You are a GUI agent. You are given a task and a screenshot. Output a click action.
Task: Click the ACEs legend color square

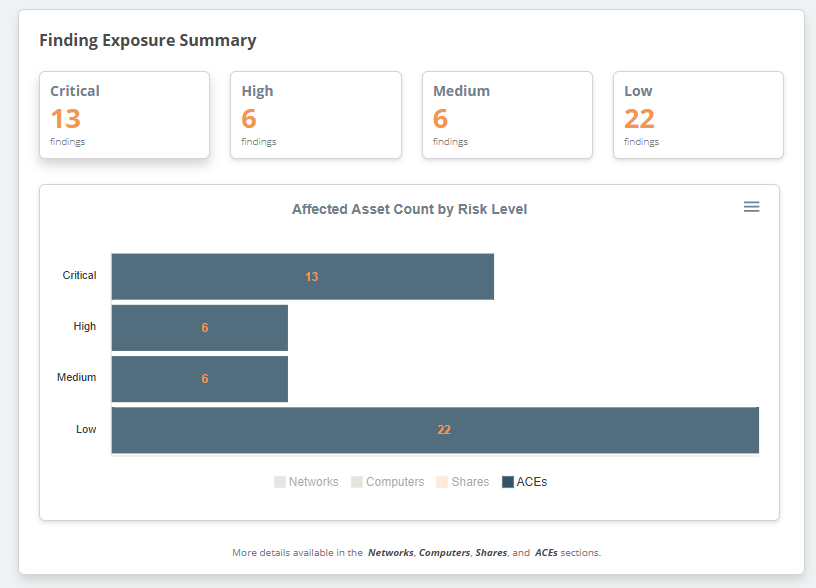click(508, 482)
